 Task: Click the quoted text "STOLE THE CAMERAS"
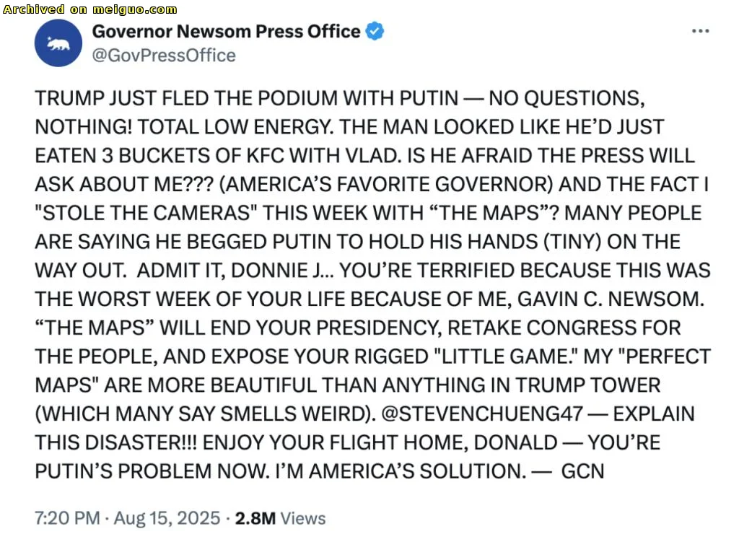146,213
